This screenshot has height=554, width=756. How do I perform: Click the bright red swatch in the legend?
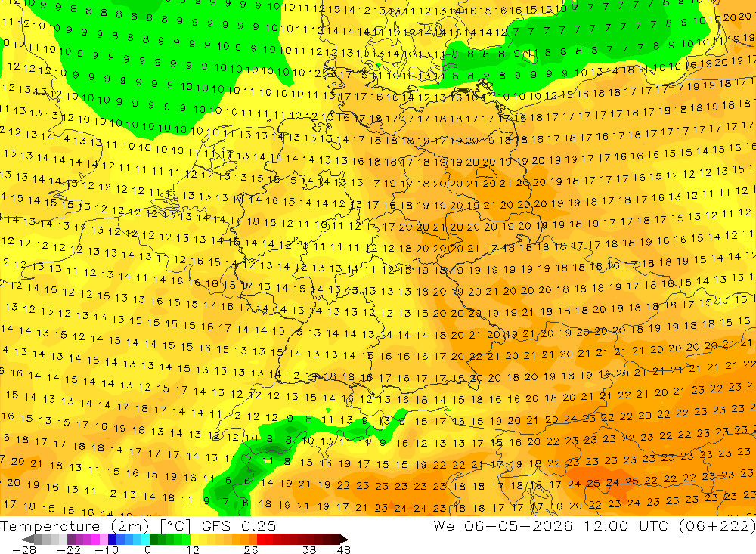261,539
